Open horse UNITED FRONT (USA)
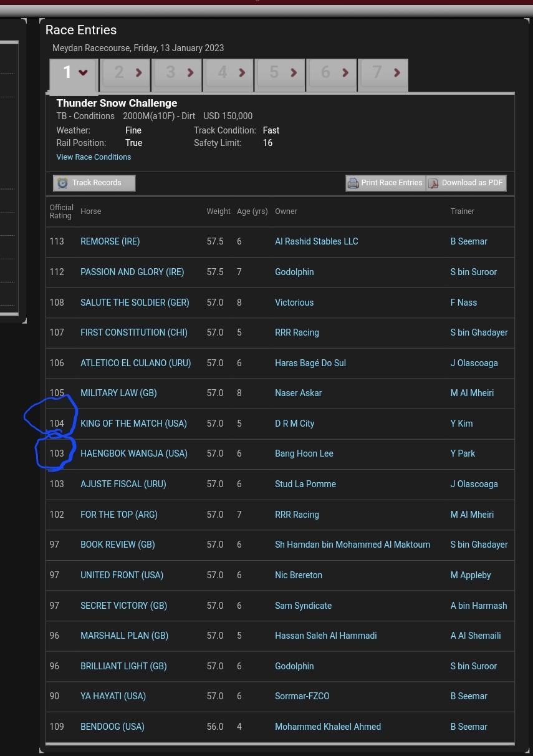This screenshot has height=756, width=533. point(122,575)
